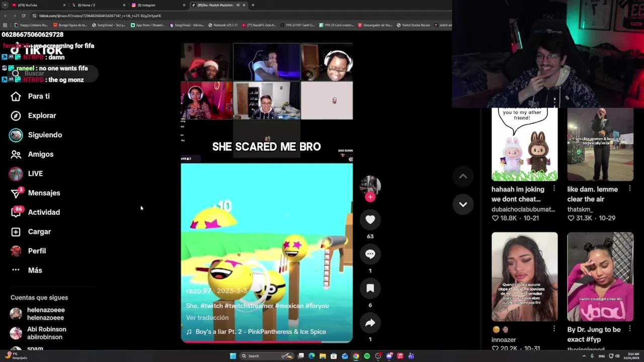Screen dimensions: 644x362
Task: Open options for 'By Dr. Jung' video
Action: [630, 329]
